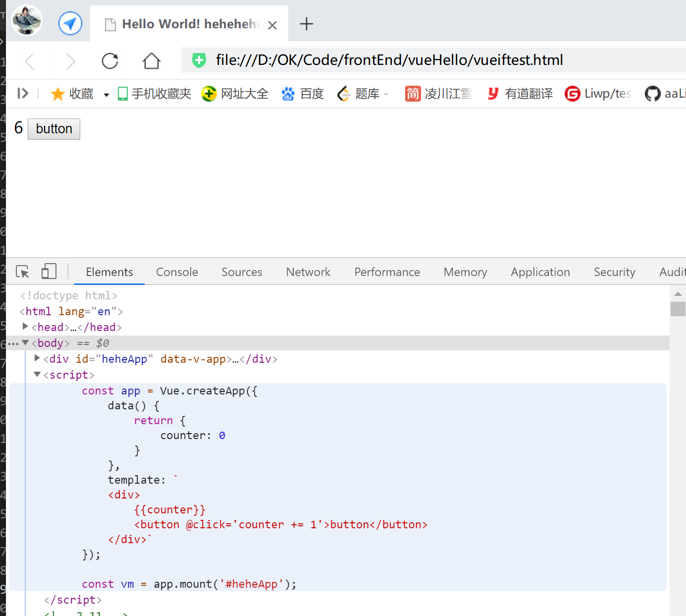Activate the DevTools element inspector picker
Screen dimensions: 686x616
click(22, 272)
